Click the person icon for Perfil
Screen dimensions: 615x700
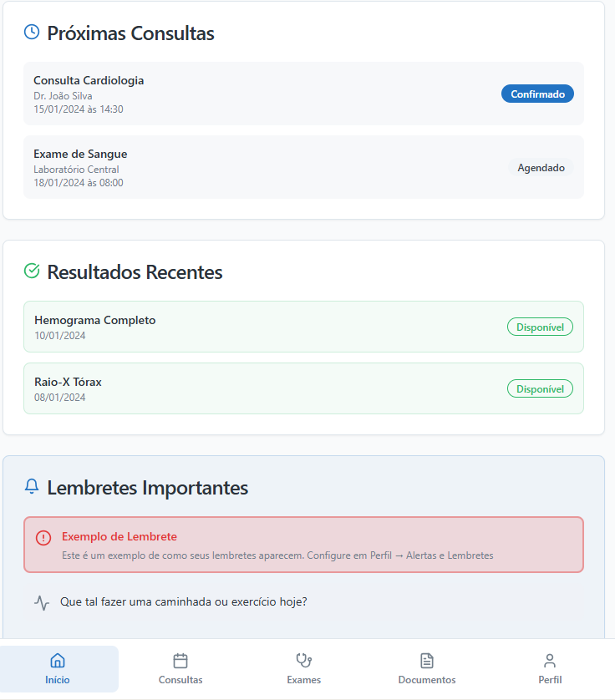tap(550, 660)
